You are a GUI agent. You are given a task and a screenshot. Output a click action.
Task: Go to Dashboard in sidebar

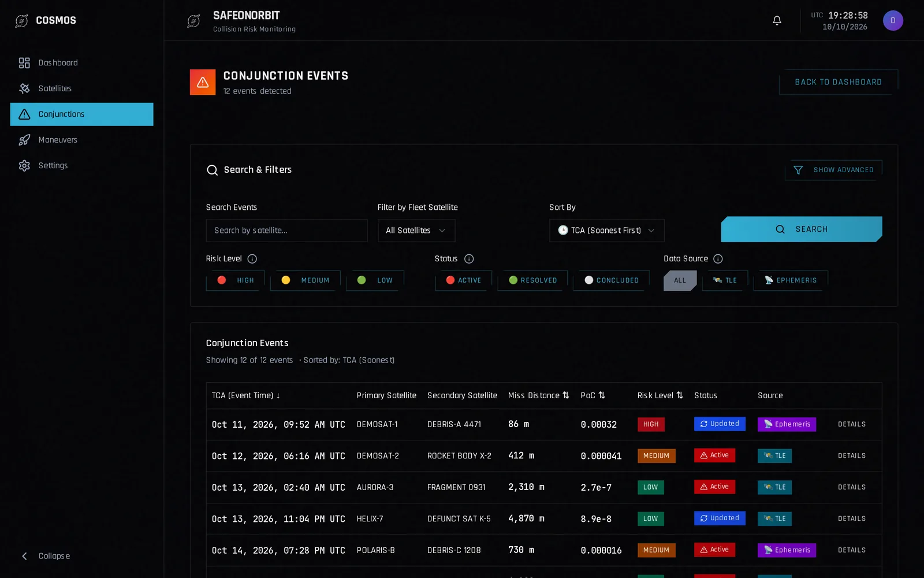point(82,63)
